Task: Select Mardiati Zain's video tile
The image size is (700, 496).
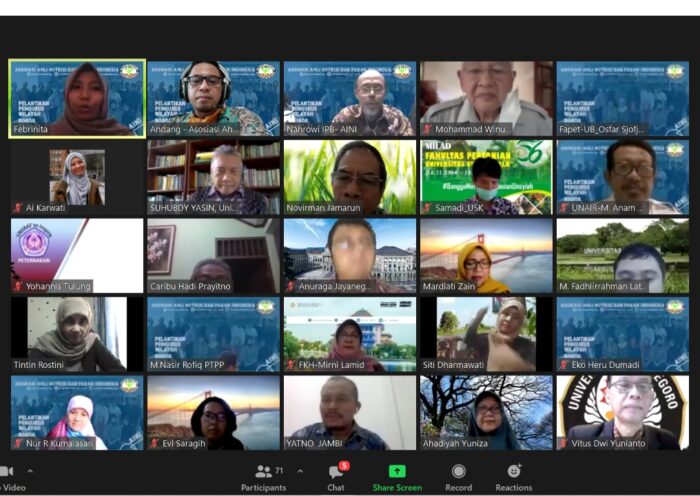Action: [x=485, y=255]
